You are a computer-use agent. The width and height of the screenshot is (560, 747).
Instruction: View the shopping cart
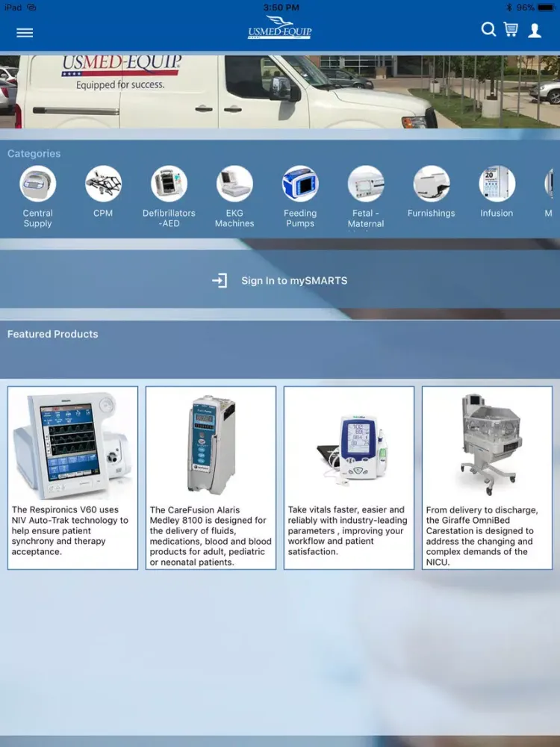(x=511, y=30)
